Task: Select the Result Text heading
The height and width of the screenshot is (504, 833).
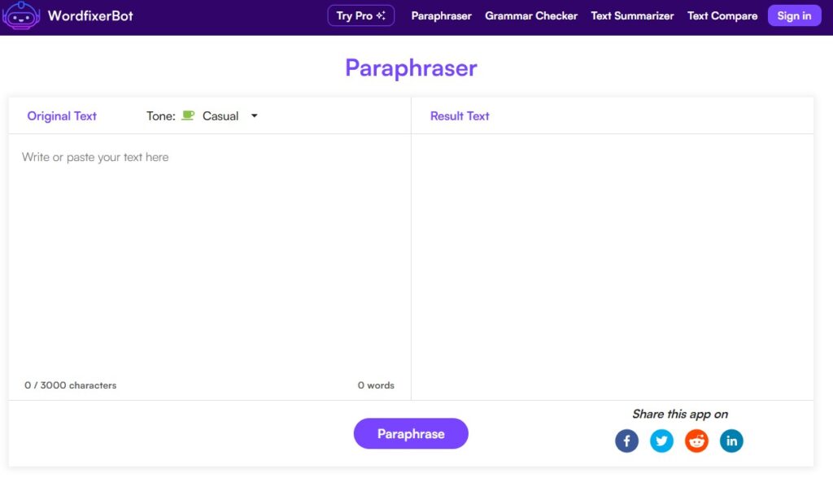Action: (460, 116)
